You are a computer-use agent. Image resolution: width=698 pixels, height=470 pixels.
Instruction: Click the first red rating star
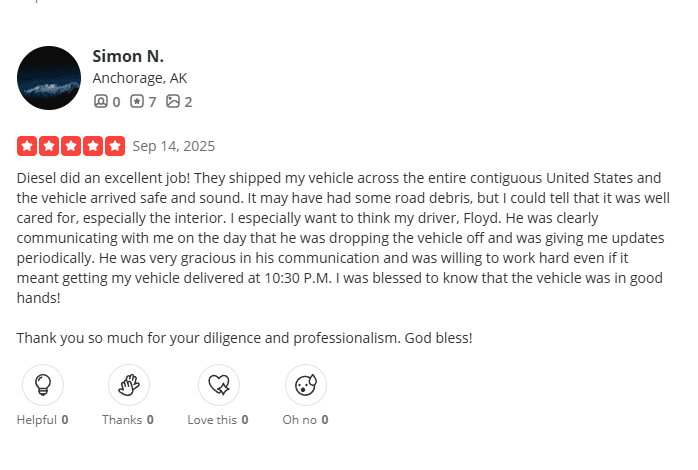27,146
